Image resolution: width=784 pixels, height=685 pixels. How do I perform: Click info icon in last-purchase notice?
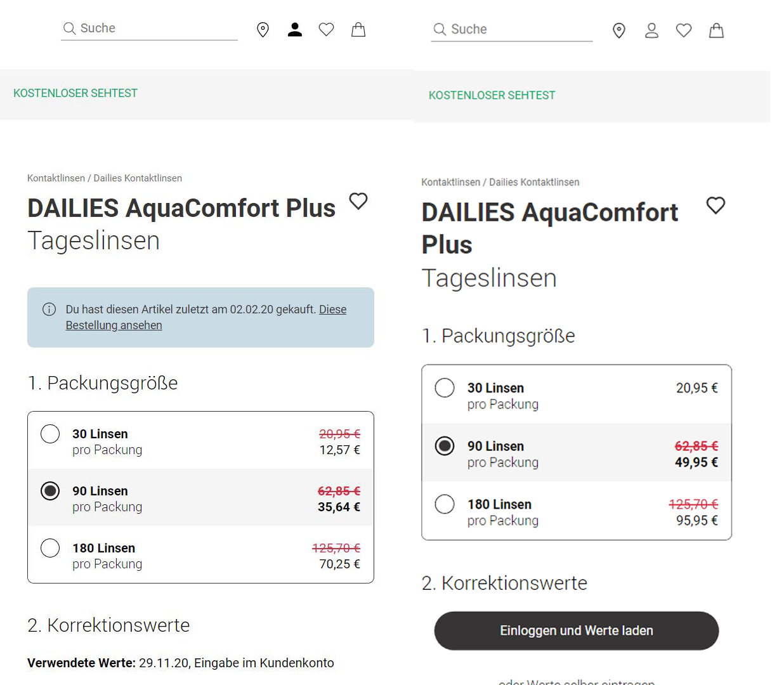click(49, 310)
